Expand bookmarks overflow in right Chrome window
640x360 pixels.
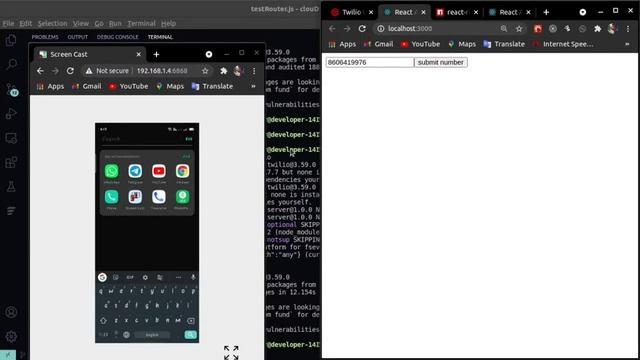point(627,44)
